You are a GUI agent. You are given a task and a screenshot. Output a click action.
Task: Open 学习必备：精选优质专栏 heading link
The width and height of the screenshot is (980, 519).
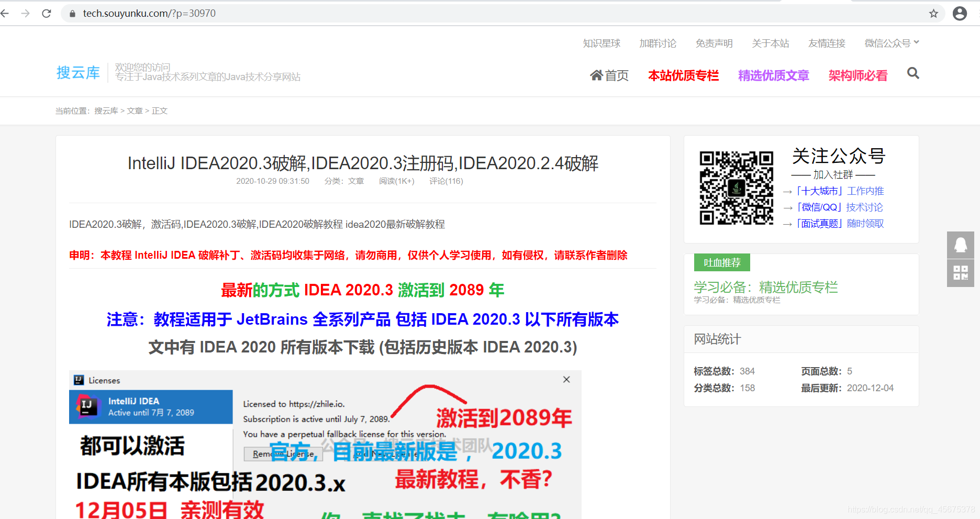tap(766, 287)
